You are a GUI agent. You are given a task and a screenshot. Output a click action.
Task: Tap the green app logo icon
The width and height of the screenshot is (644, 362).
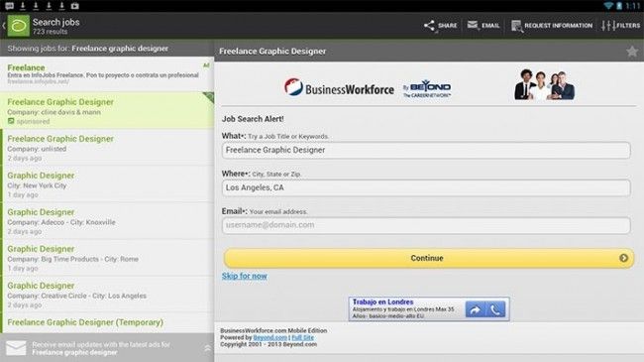point(19,26)
